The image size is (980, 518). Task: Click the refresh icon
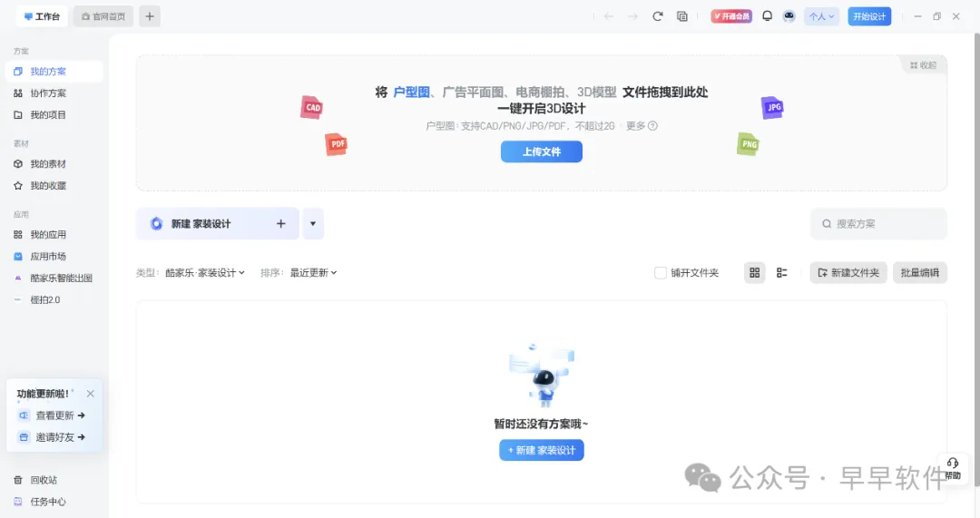point(658,16)
